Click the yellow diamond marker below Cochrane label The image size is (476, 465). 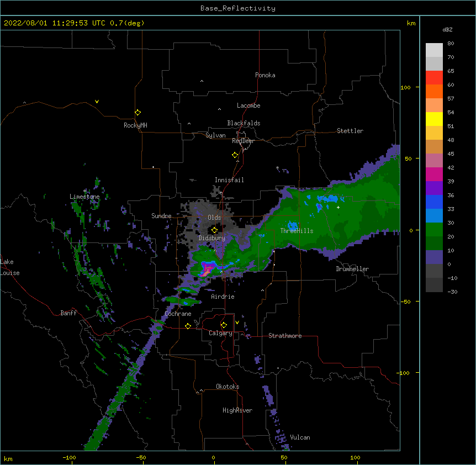click(x=188, y=326)
